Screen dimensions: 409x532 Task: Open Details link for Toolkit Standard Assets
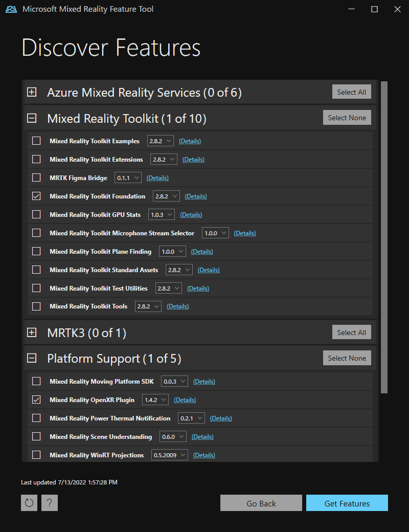[208, 270]
